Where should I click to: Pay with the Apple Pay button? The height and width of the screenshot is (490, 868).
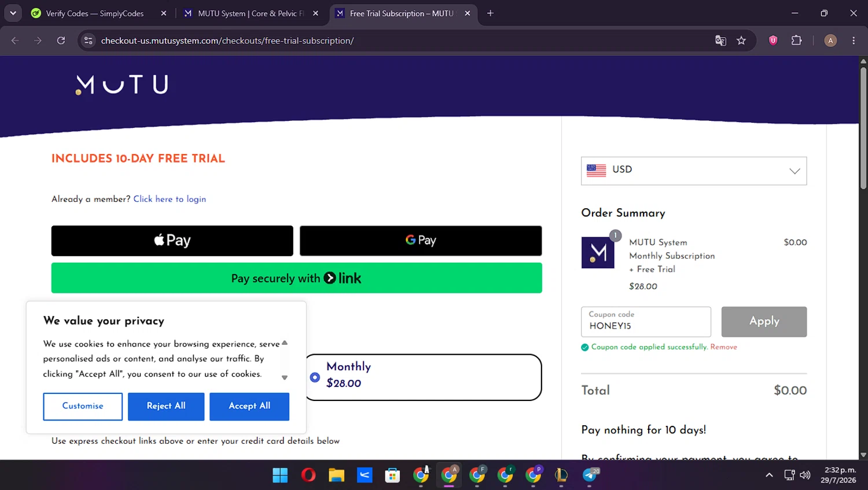pyautogui.click(x=172, y=241)
